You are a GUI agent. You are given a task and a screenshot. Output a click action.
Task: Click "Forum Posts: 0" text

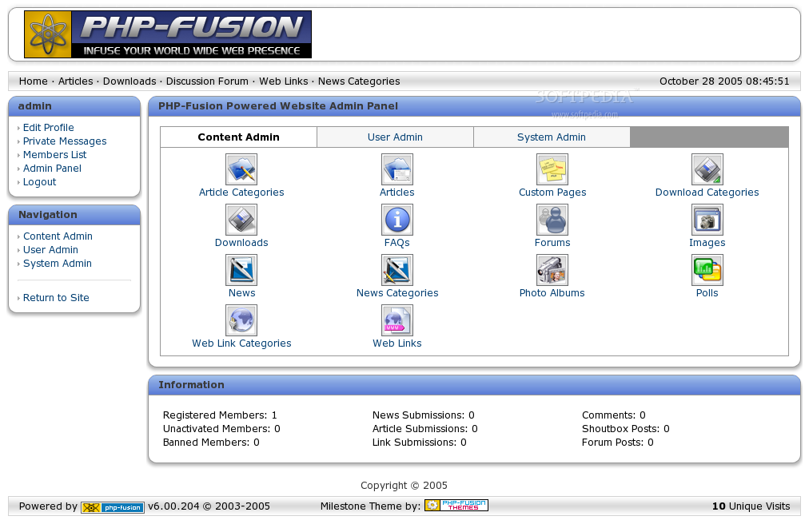tap(618, 443)
